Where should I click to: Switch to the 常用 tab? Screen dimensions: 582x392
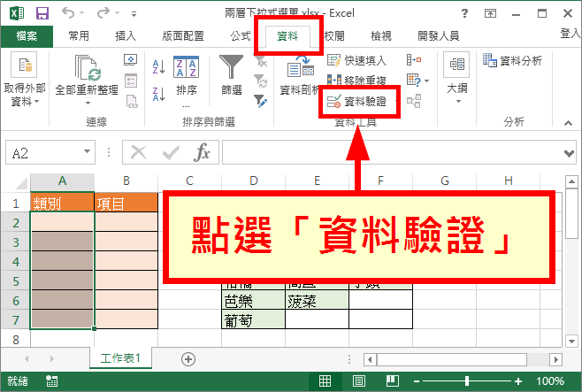(x=79, y=36)
